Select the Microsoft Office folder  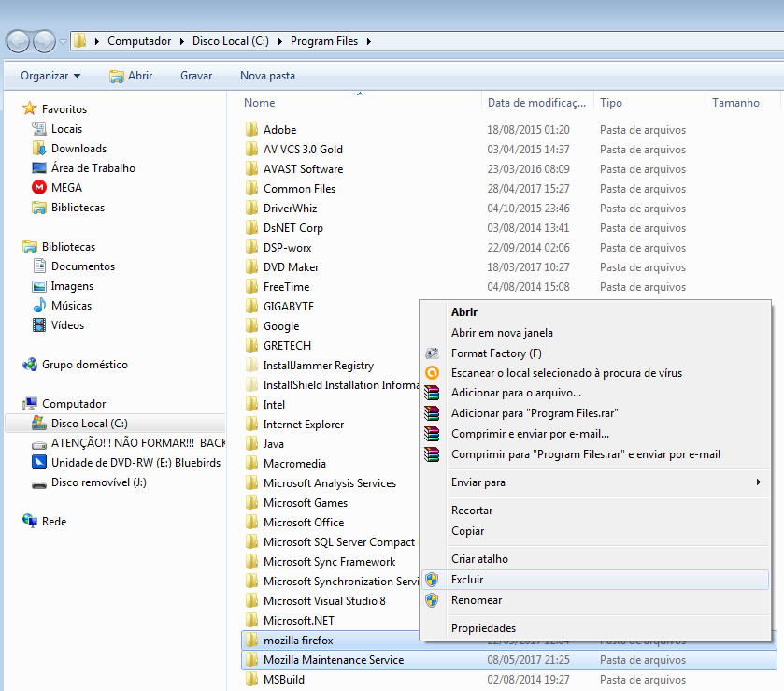tap(304, 523)
